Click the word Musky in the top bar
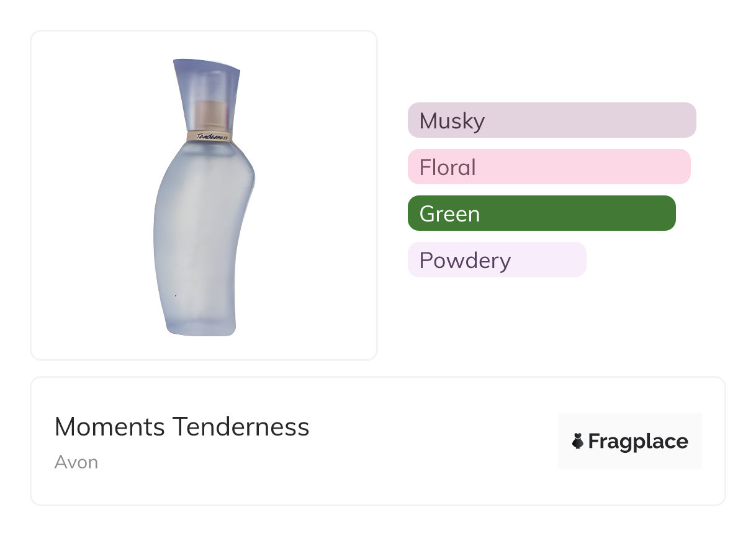Image resolution: width=756 pixels, height=536 pixels. (x=452, y=120)
